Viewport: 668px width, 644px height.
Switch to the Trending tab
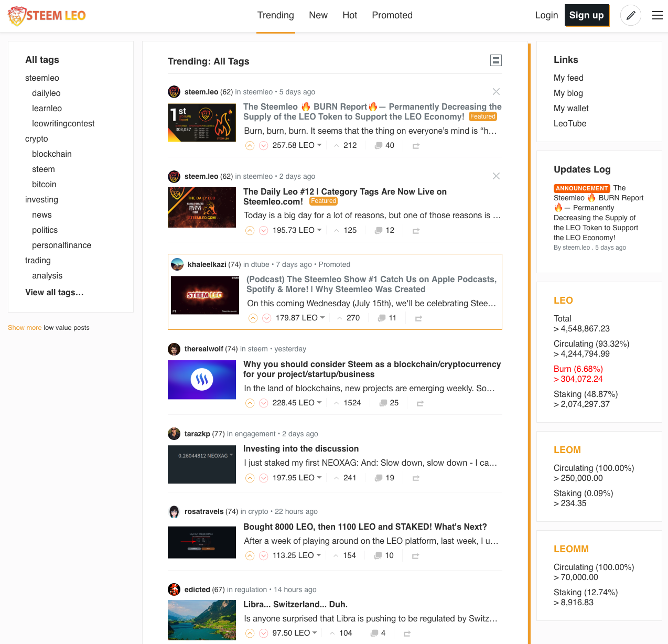276,16
